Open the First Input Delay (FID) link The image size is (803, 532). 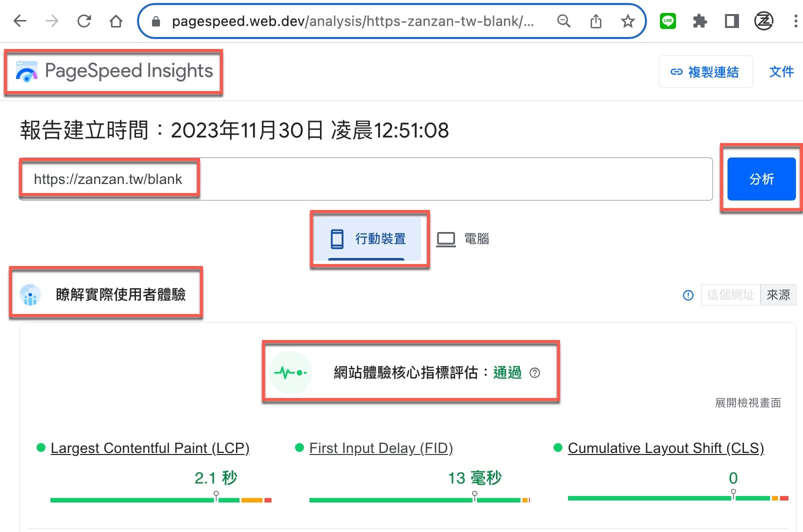[x=381, y=448]
